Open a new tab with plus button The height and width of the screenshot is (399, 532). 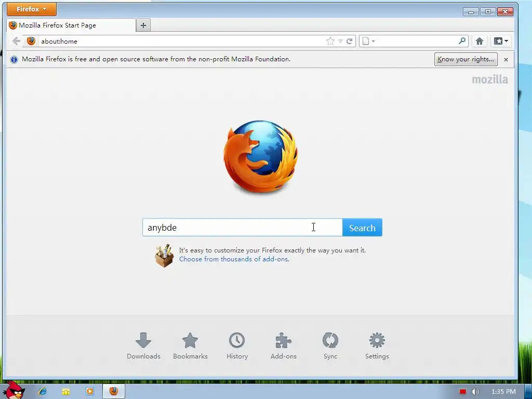click(x=143, y=25)
